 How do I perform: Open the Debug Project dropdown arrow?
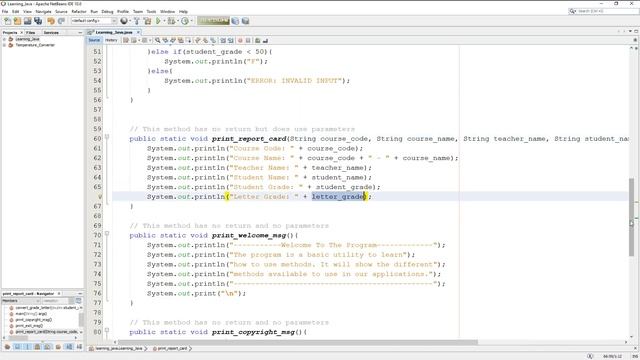tap(178, 21)
